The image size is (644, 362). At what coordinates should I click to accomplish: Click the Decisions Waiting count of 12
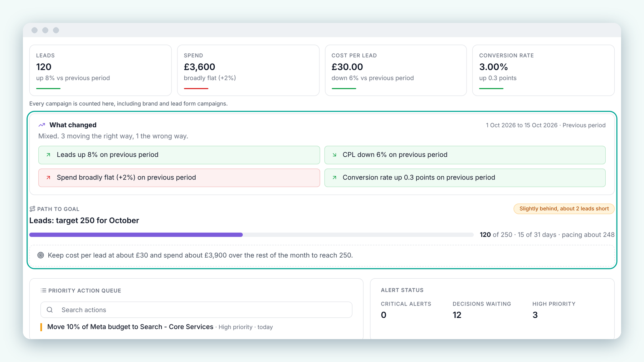[457, 315]
